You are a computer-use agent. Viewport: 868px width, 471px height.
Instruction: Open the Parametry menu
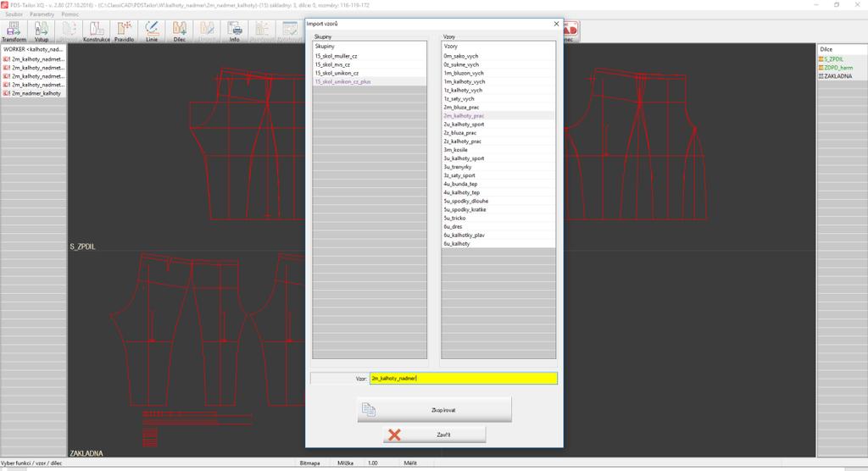click(x=42, y=14)
